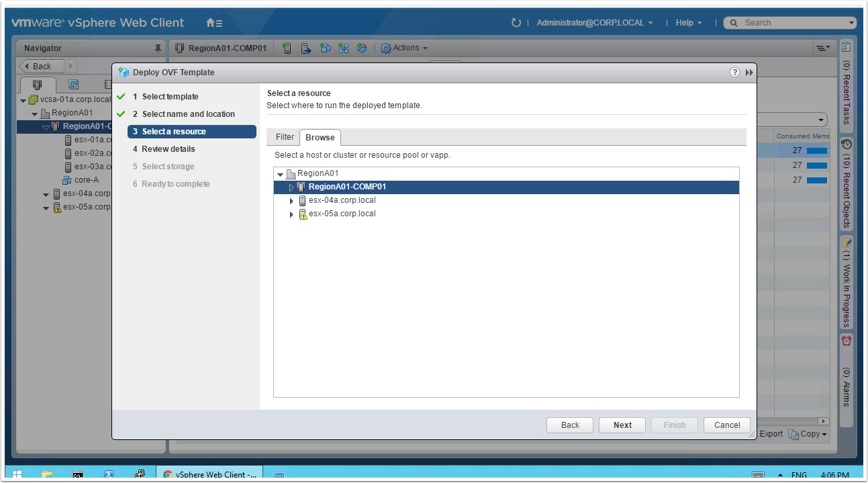
Task: Expand esx-05a.corp.local in dialog tree
Action: (291, 214)
